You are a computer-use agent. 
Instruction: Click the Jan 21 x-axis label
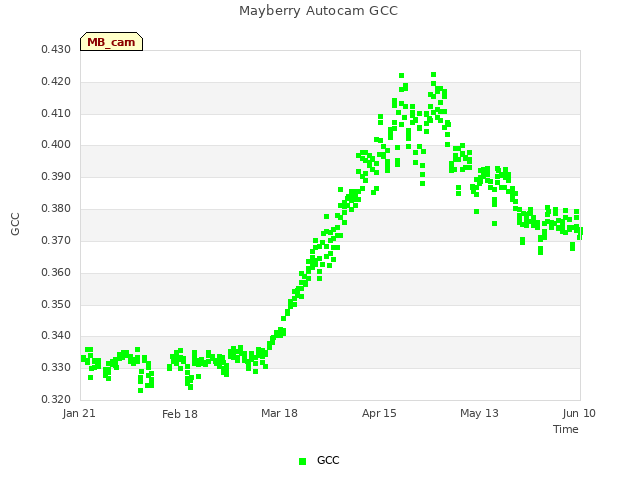(79, 413)
